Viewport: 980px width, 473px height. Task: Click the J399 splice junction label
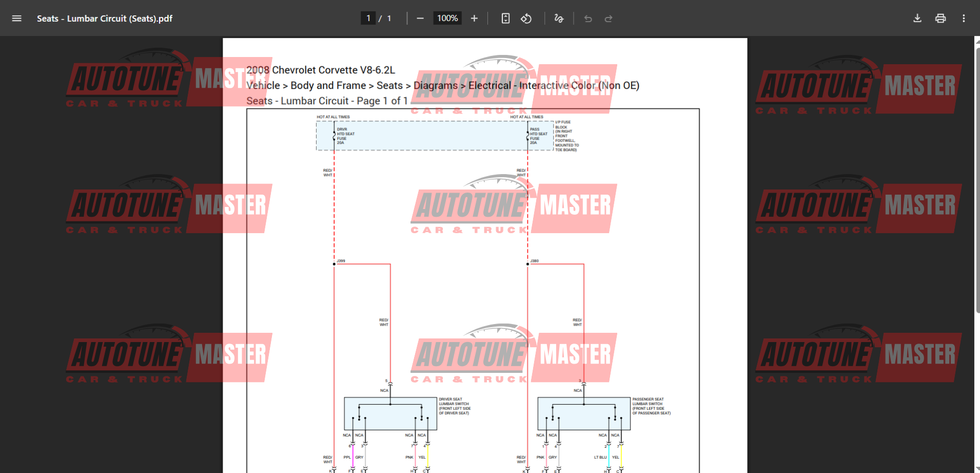[x=341, y=261]
